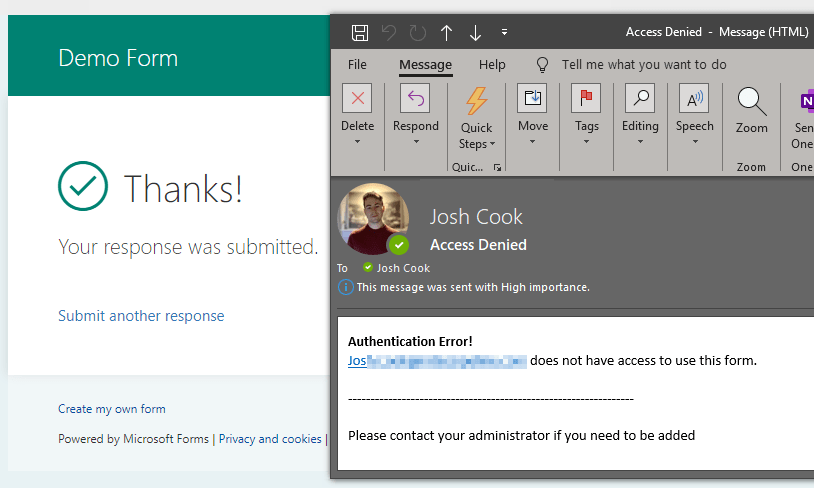The height and width of the screenshot is (488, 814).
Task: Click the Speech read aloud icon
Action: (x=694, y=98)
